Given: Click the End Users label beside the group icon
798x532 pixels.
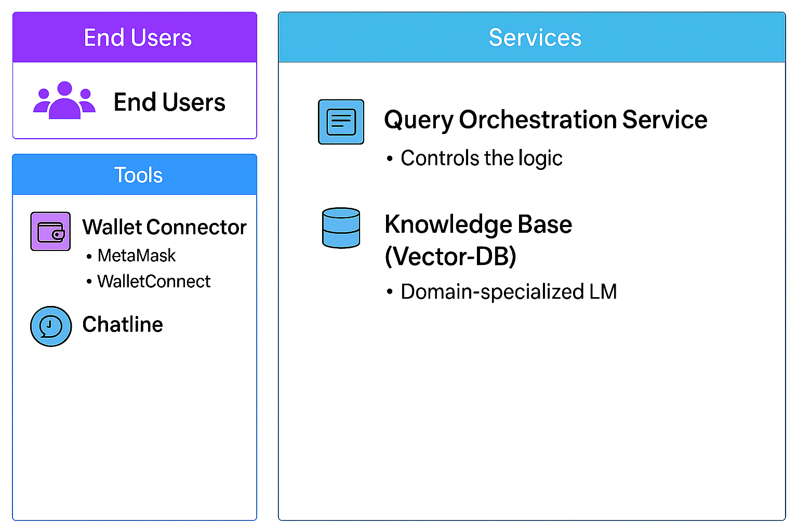Looking at the screenshot, I should coord(169,102).
